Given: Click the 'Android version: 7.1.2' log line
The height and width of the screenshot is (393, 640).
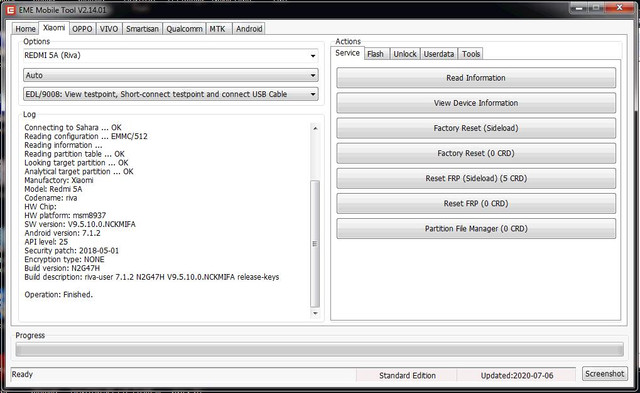Looking at the screenshot, I should coord(62,233).
